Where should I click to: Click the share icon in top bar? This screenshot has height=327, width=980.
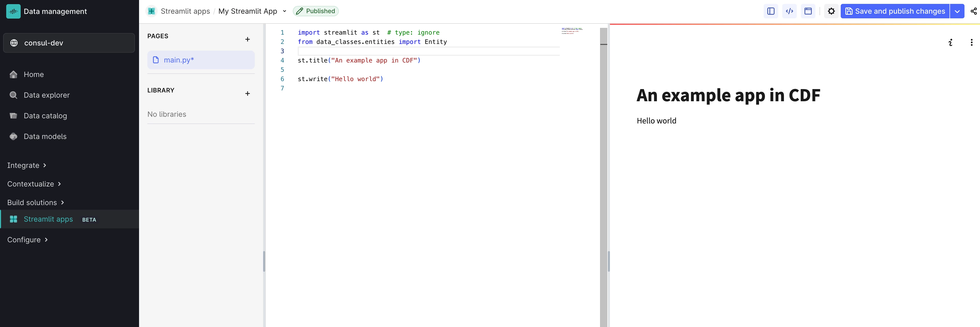tap(974, 11)
